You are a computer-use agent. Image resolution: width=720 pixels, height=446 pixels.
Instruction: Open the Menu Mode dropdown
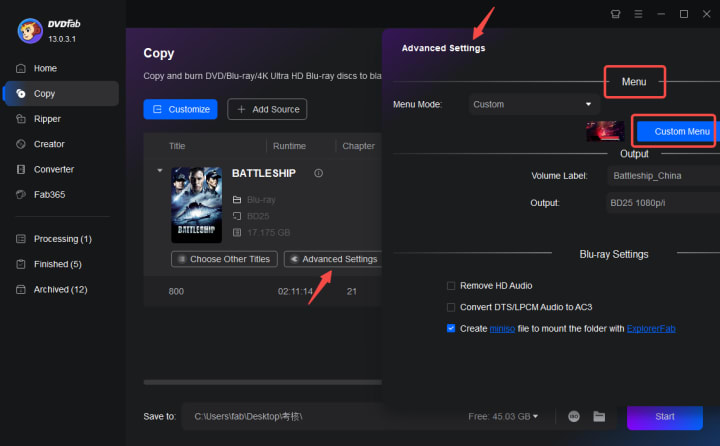click(x=534, y=104)
